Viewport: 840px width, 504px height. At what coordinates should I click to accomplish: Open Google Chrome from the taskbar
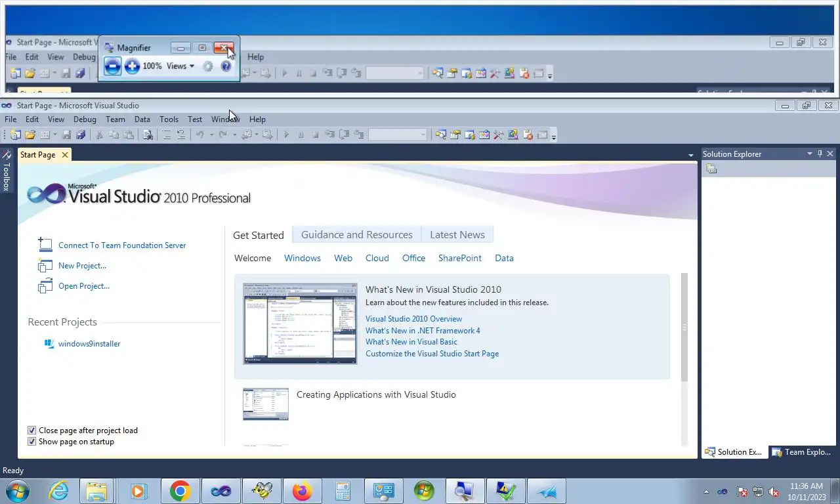coord(180,491)
